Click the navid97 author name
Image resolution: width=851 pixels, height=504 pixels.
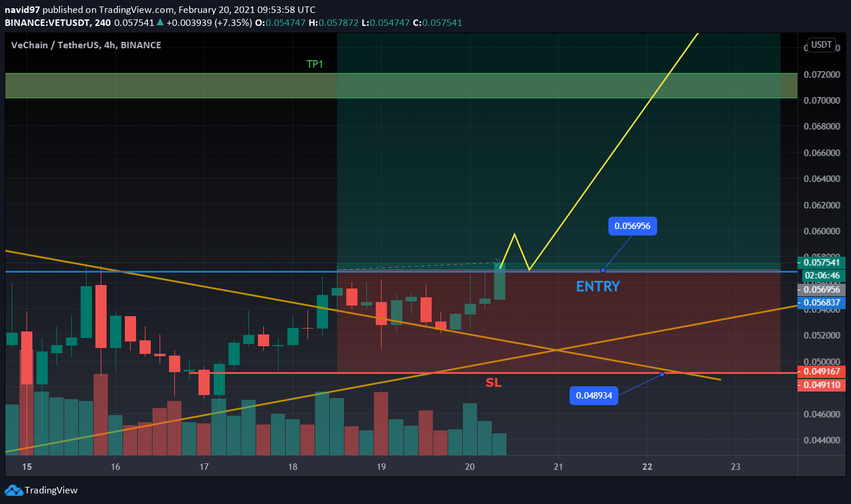pyautogui.click(x=22, y=10)
